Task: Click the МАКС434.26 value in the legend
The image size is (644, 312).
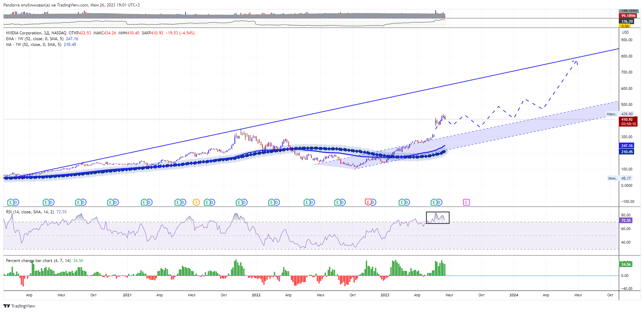Action: point(105,33)
